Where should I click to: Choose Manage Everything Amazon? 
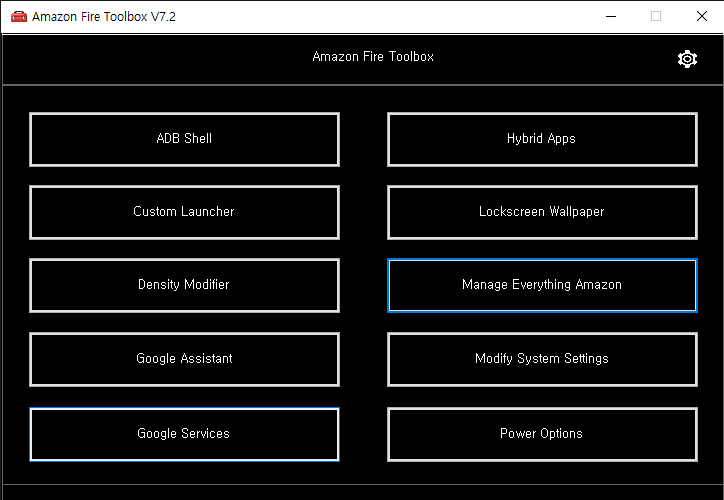(x=542, y=285)
